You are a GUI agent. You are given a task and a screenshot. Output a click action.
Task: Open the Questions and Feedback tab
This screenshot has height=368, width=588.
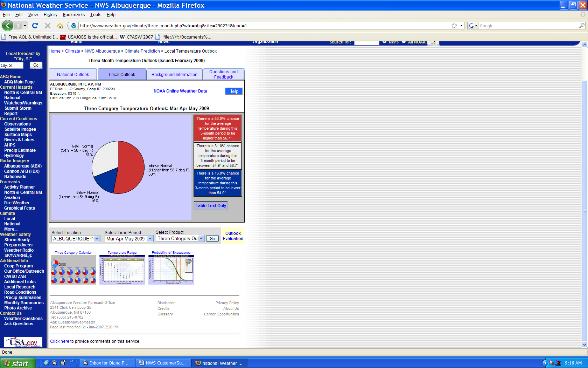pyautogui.click(x=223, y=74)
